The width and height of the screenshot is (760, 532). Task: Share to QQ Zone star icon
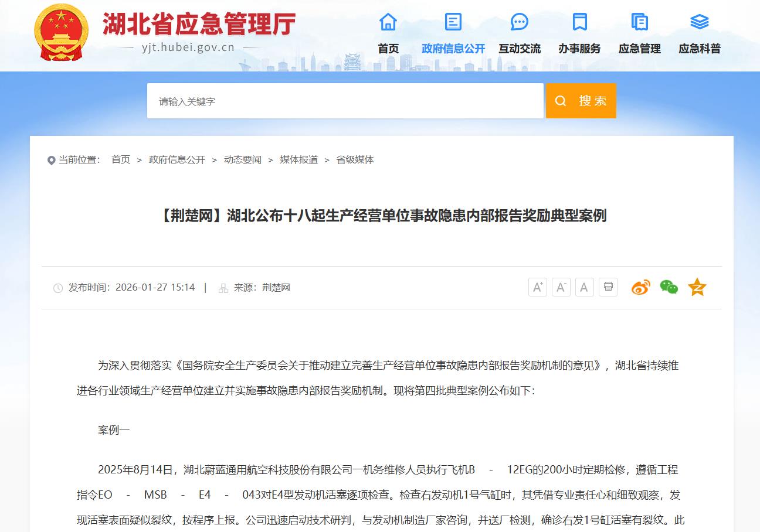pos(697,287)
